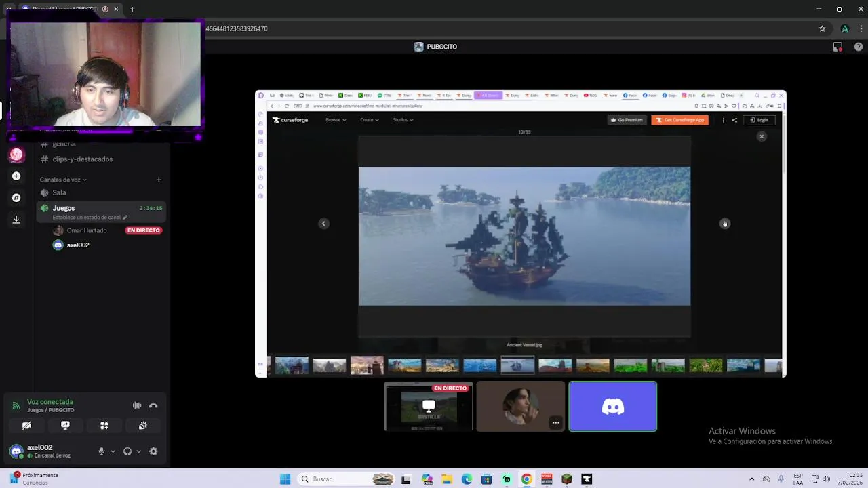Bookmark page with Chrome star icon
Screen dimensions: 868x488
(823, 28)
